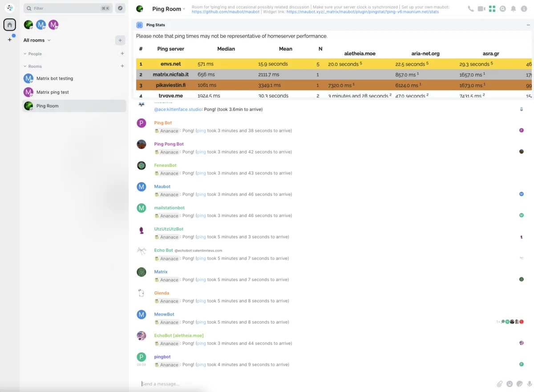534x392 pixels.
Task: Toggle room info panel
Action: [524, 9]
